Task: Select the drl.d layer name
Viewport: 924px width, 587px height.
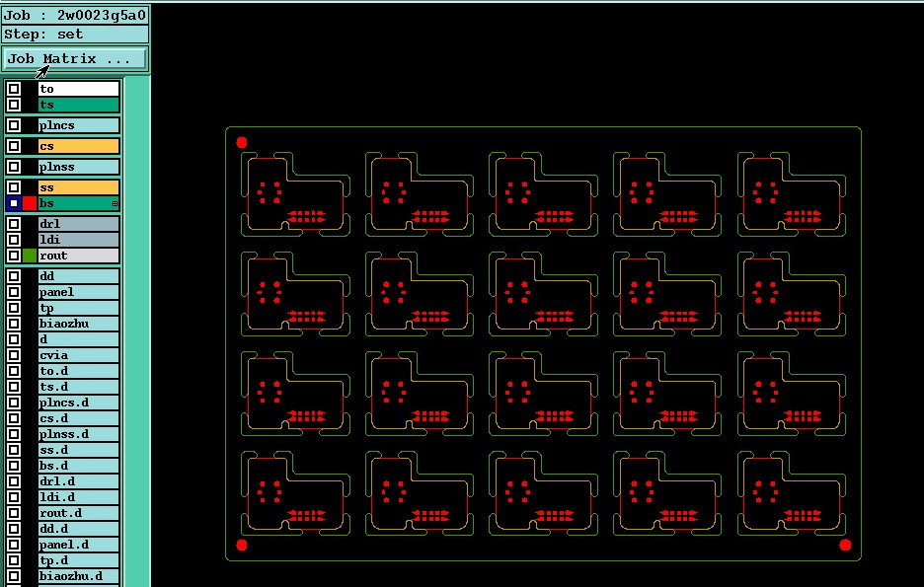Action: [78, 481]
